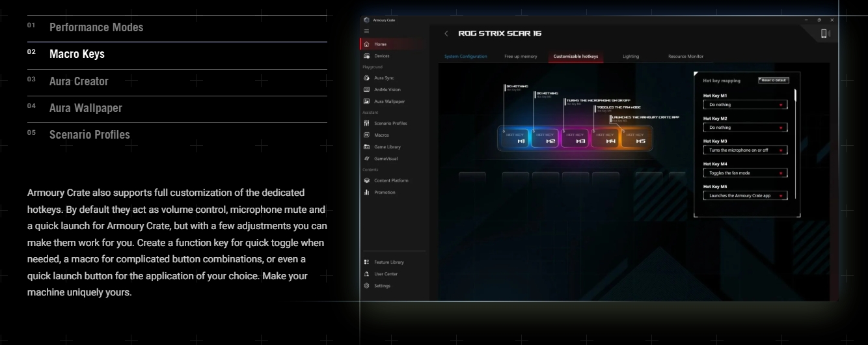This screenshot has height=345, width=868.
Task: Click the device icon at top right
Action: coord(825,33)
